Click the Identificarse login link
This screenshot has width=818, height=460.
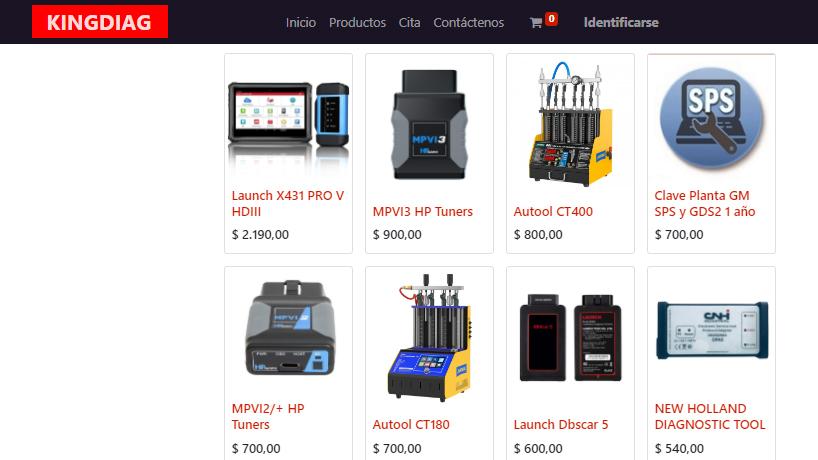click(x=621, y=22)
